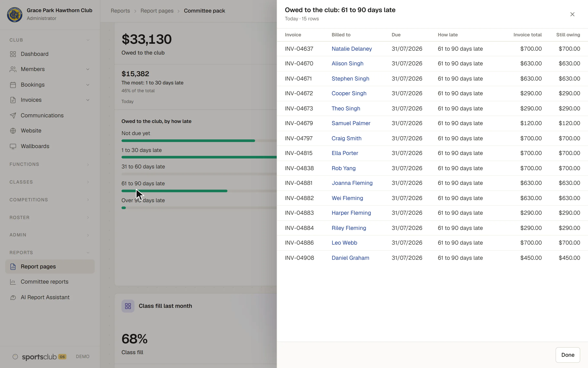Click the Dashboard grid icon in sidebar
This screenshot has height=368, width=588.
[x=13, y=54]
